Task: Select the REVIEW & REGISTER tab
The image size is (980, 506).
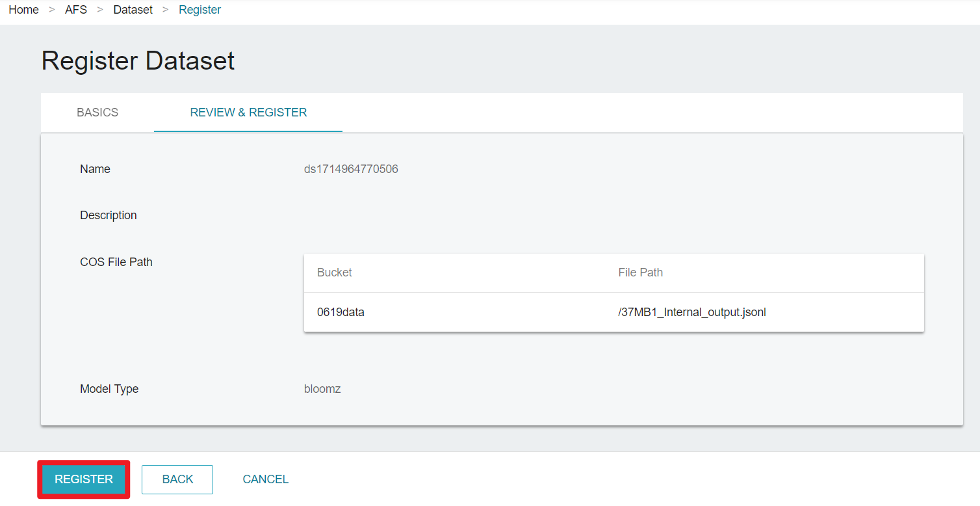Action: click(248, 113)
